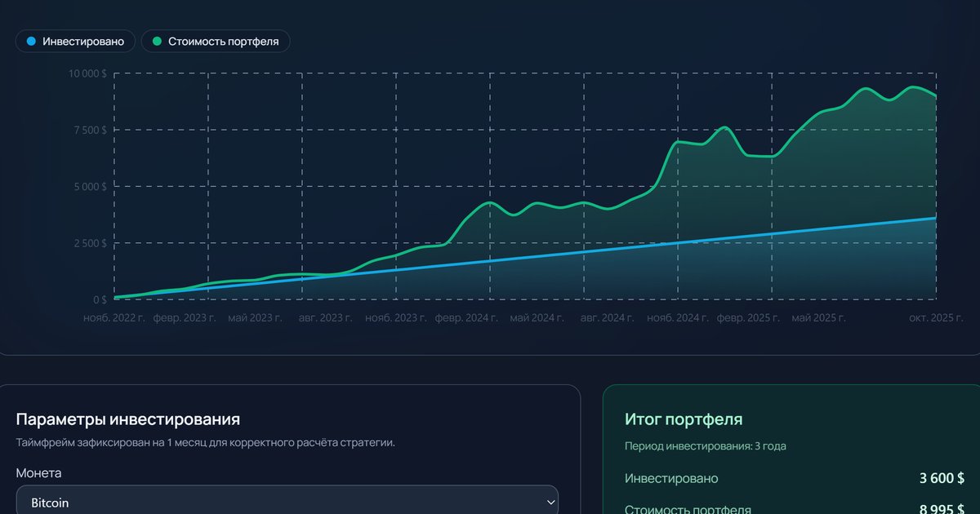Click the 8 995 $ portfolio value

coord(942,509)
